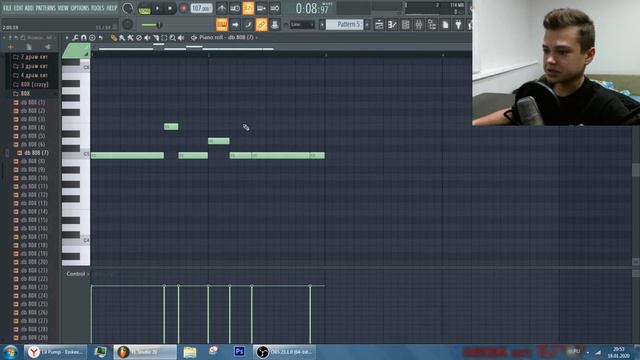640x360 pixels.
Task: Toggle the highlighted link controllers icon
Action: (261, 24)
